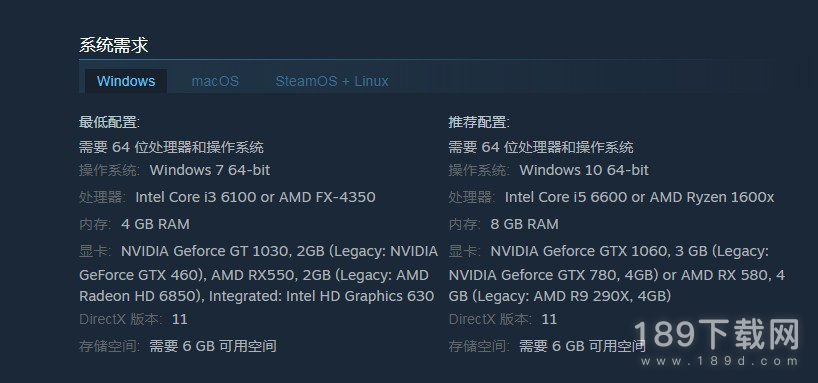The height and width of the screenshot is (383, 818).
Task: Click the 4 GB RAM value
Action: [155, 224]
